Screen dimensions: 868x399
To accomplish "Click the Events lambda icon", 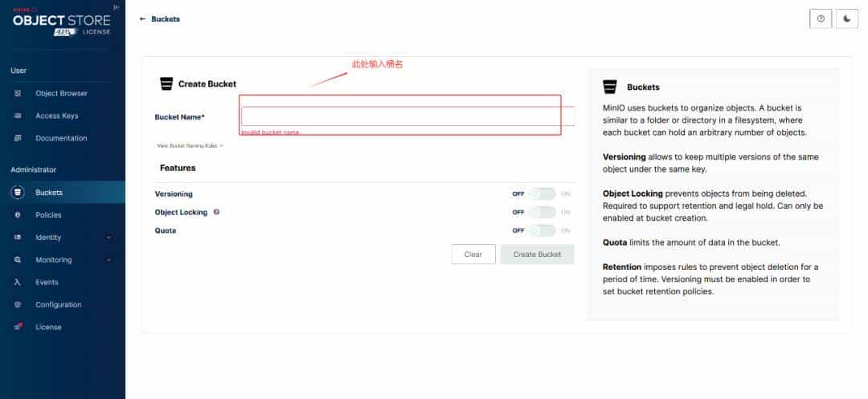I will [x=18, y=282].
